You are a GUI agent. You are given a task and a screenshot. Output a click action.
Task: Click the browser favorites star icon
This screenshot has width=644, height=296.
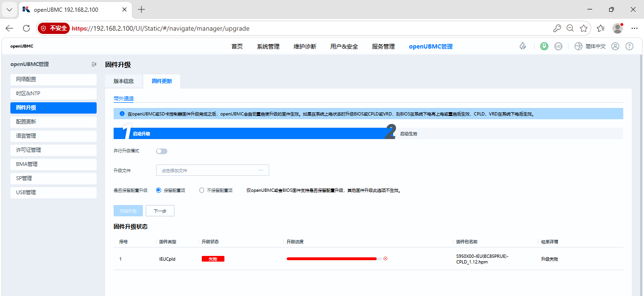pos(584,28)
